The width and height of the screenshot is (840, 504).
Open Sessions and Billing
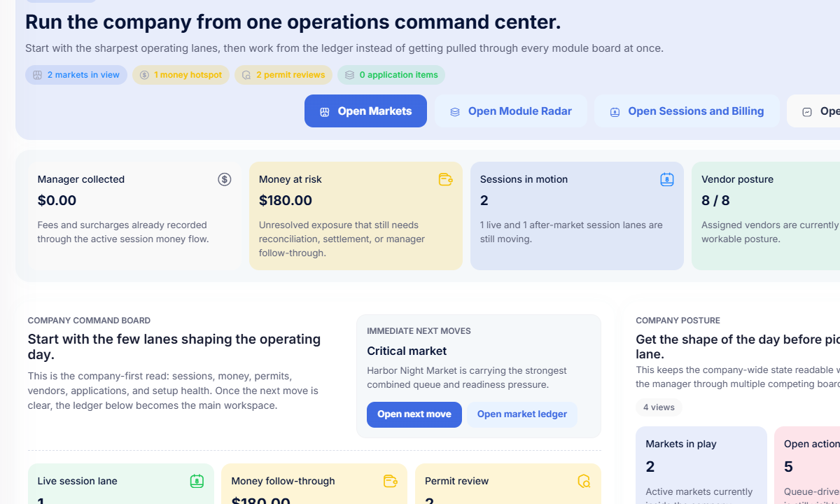pyautogui.click(x=687, y=111)
